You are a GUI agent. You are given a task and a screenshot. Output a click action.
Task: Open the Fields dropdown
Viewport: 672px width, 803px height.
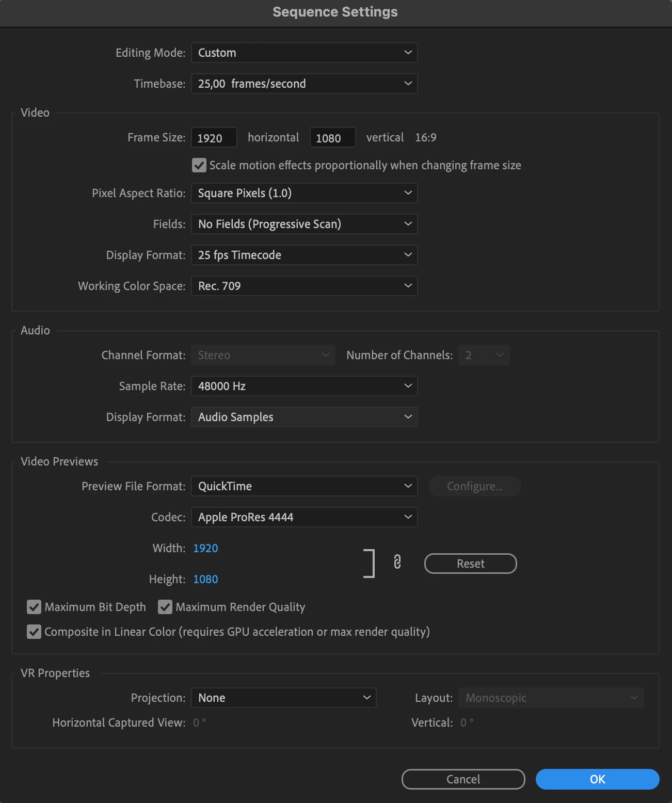305,224
